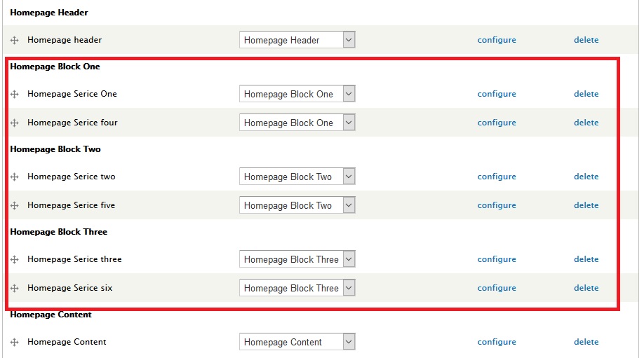Delete the Homepage Serice One block
Screen dimensions: 644x358
click(586, 94)
